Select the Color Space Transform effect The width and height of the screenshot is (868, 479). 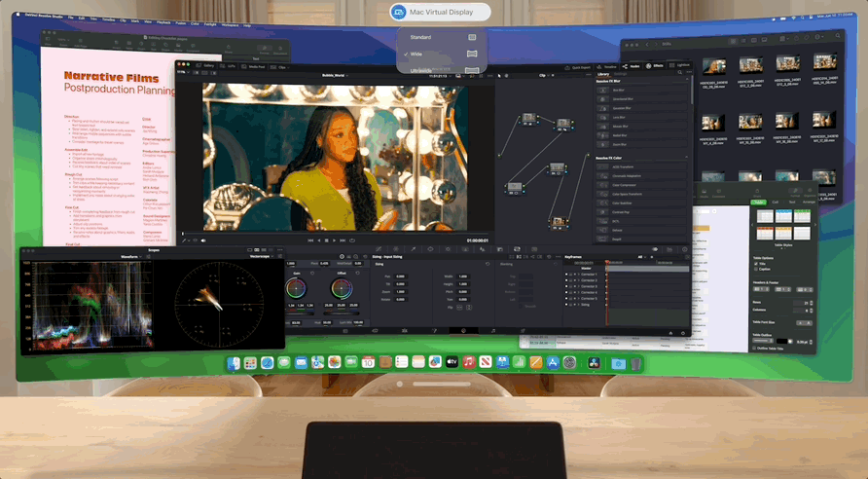pyautogui.click(x=641, y=194)
